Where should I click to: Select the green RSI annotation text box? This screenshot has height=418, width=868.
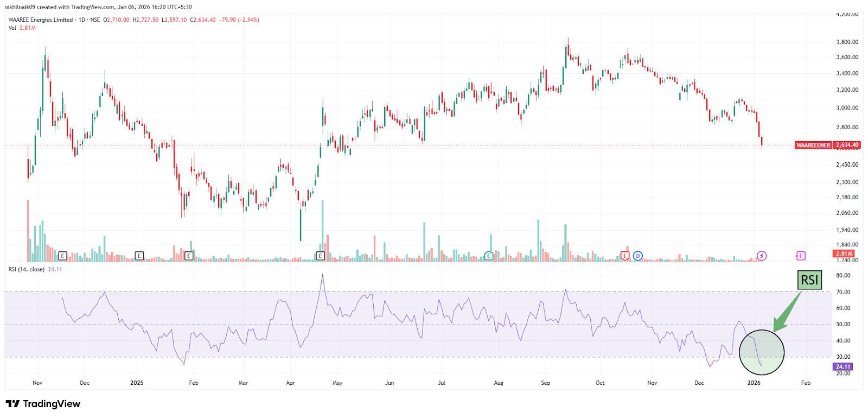point(809,280)
